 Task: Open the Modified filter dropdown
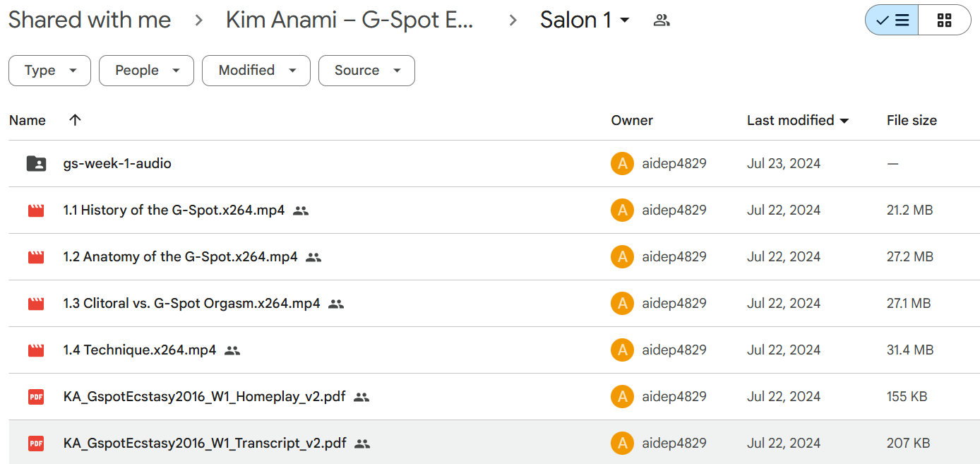point(256,71)
